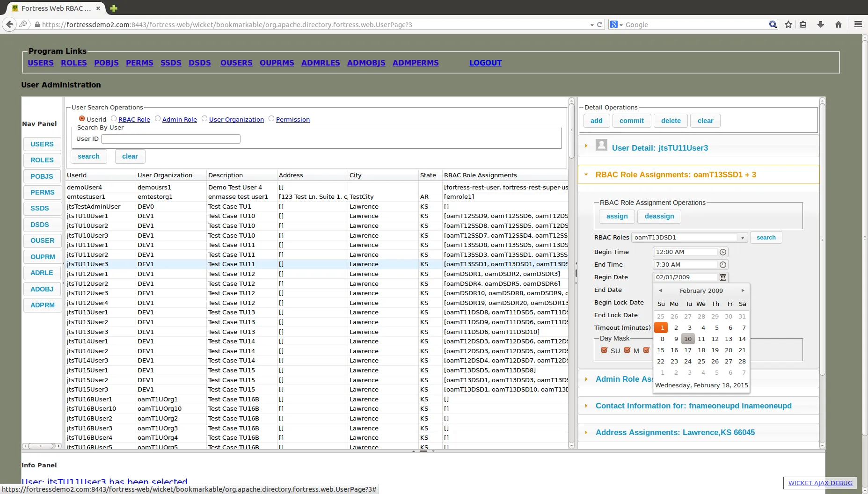Click the browser reload page icon
868x494 pixels.
(599, 24)
